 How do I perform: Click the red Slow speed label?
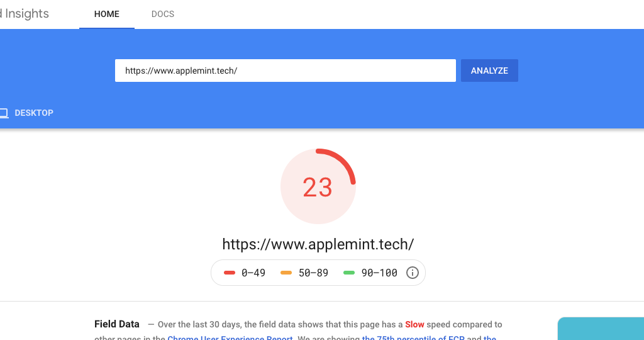(414, 324)
